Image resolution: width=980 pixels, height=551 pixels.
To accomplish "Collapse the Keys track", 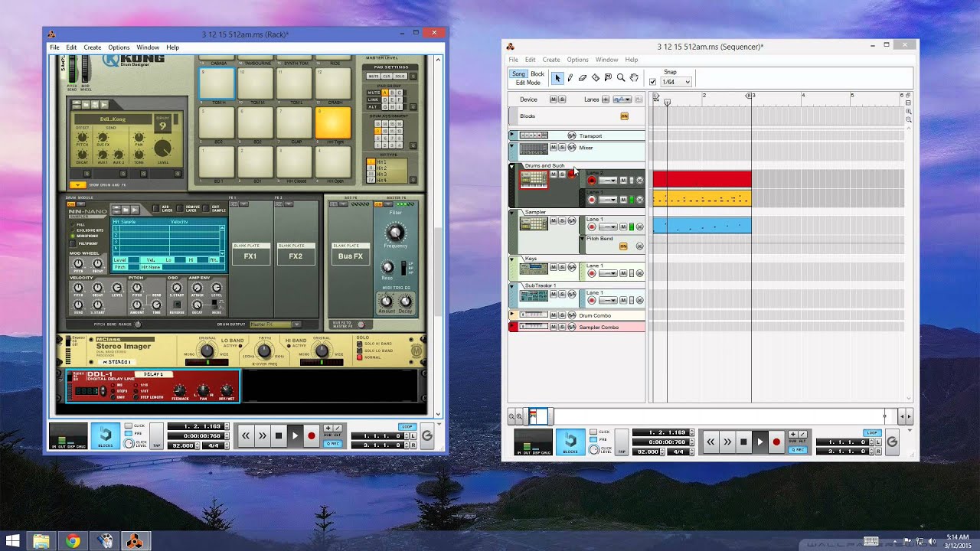I will point(511,259).
